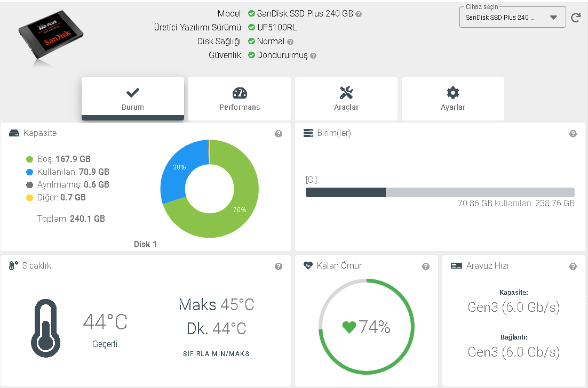Viewport: 588px width, 388px height.
Task: Click the help icon next to Model
Action: 359,14
